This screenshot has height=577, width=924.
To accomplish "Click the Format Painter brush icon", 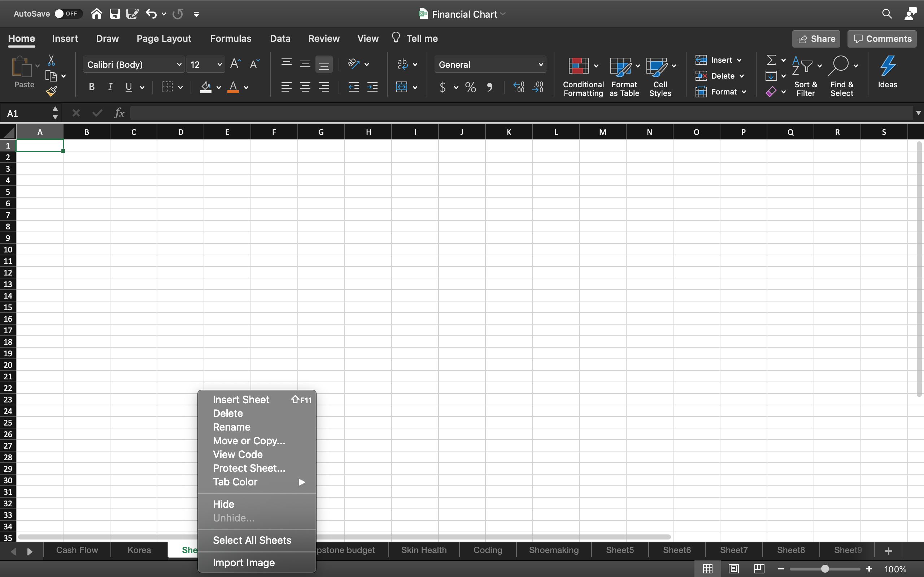I will [x=51, y=91].
